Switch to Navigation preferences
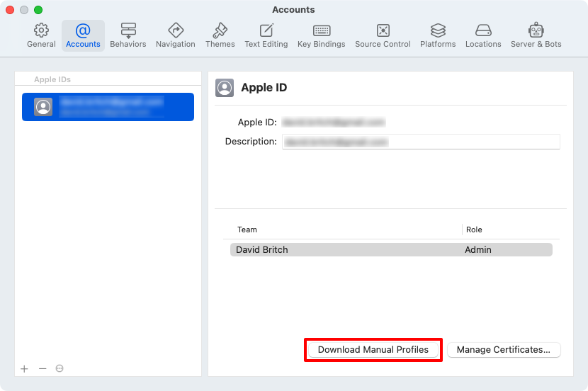 pos(176,36)
